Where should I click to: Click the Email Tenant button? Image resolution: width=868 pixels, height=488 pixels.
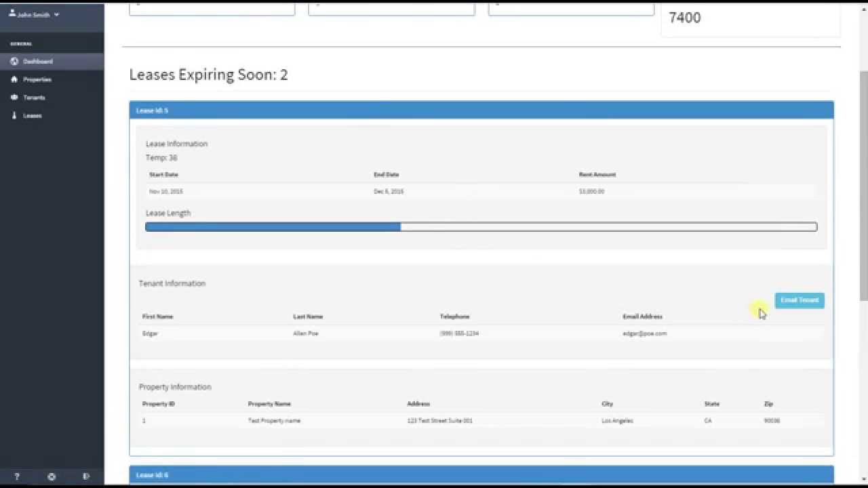coord(800,300)
